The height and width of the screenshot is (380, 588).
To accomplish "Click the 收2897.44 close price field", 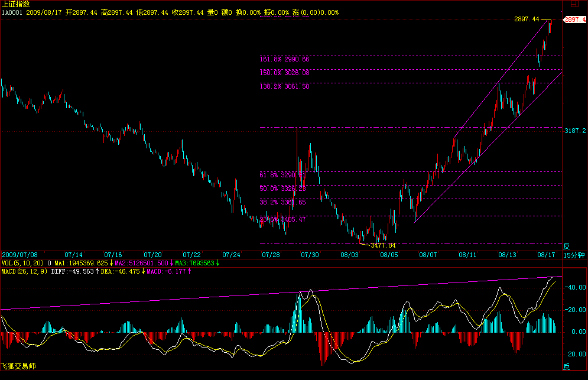I will click(187, 12).
